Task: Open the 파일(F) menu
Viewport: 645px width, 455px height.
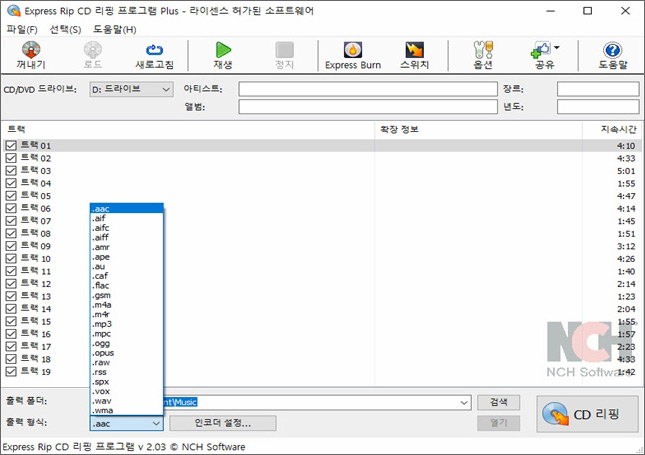Action: (22, 30)
